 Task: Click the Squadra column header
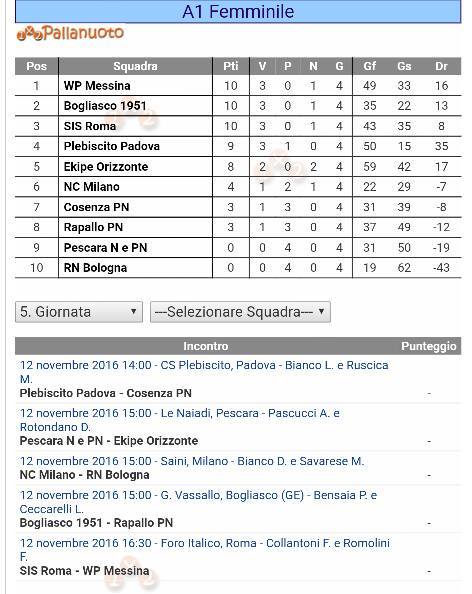(135, 66)
